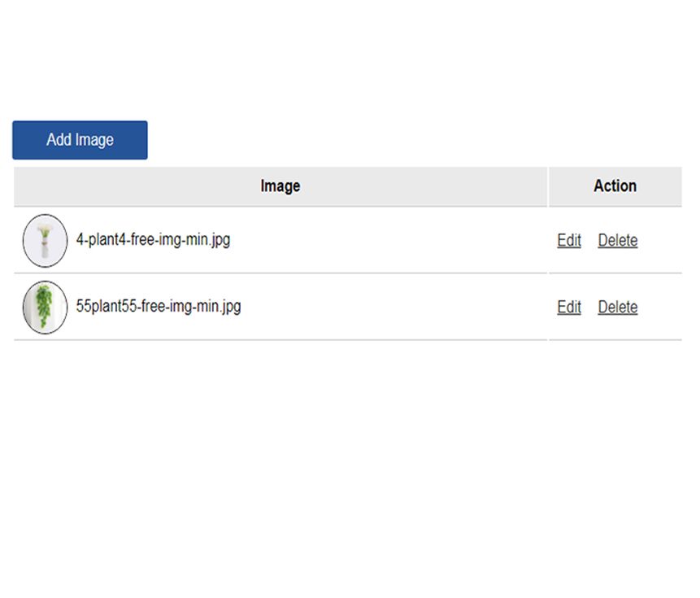The image size is (700, 598).
Task: Click the Add Image button
Action: click(80, 140)
